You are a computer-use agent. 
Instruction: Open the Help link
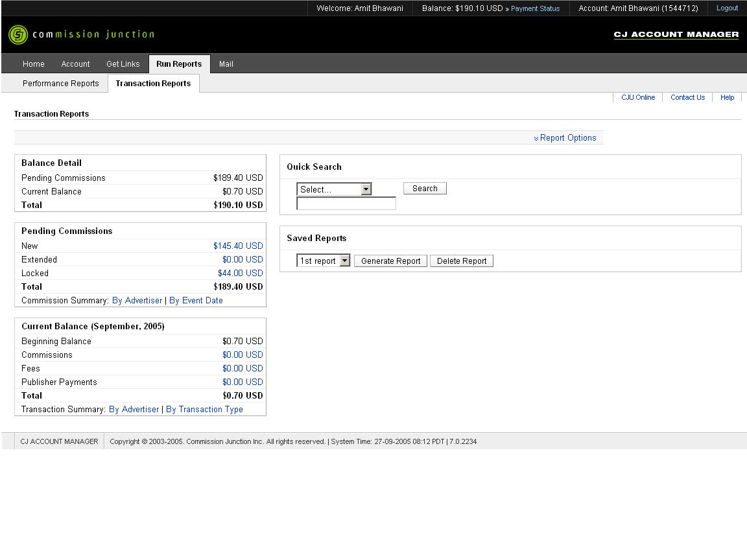coord(727,97)
